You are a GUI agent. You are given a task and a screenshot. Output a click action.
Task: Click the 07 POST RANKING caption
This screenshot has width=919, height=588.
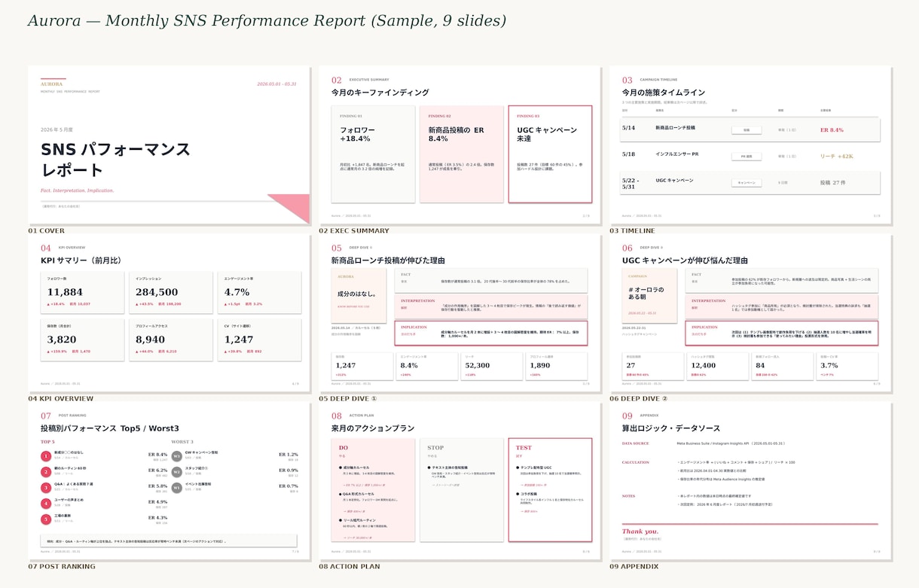[x=62, y=566]
